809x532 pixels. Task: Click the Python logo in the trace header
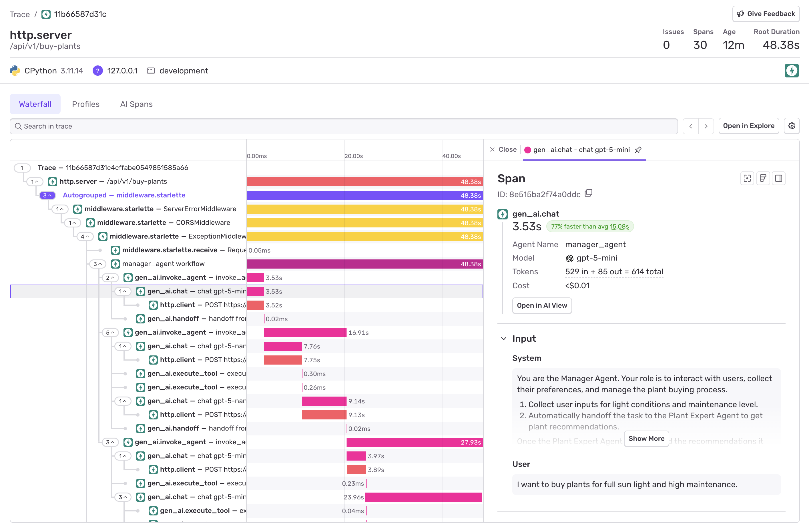(x=14, y=70)
